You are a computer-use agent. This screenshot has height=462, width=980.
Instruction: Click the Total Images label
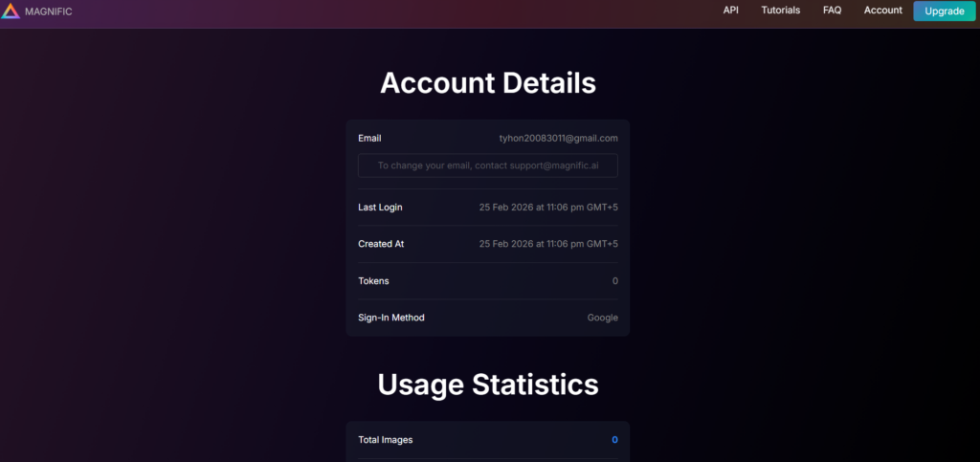tap(385, 440)
